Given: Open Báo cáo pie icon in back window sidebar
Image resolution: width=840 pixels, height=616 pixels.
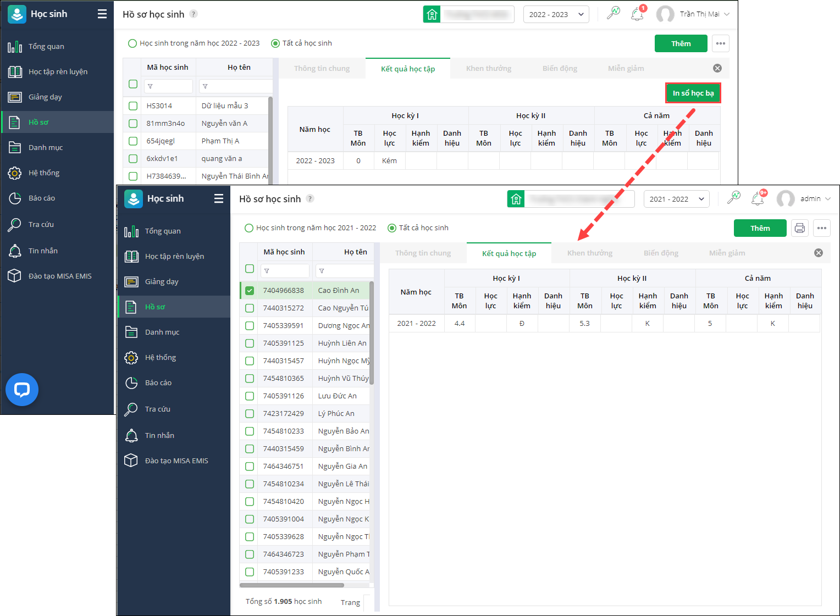Looking at the screenshot, I should coord(15,198).
